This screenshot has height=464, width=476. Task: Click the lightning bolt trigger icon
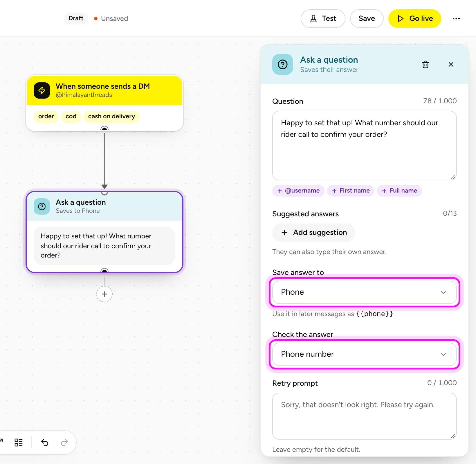(42, 90)
